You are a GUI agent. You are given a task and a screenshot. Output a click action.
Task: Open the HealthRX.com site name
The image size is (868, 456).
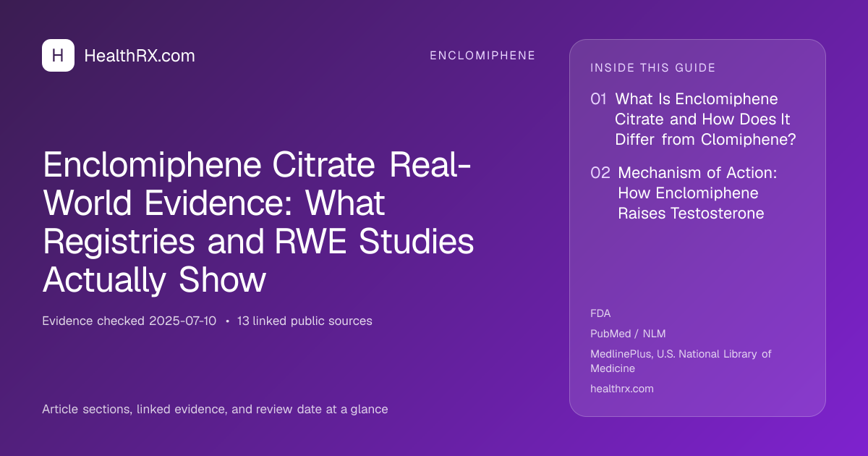point(140,56)
